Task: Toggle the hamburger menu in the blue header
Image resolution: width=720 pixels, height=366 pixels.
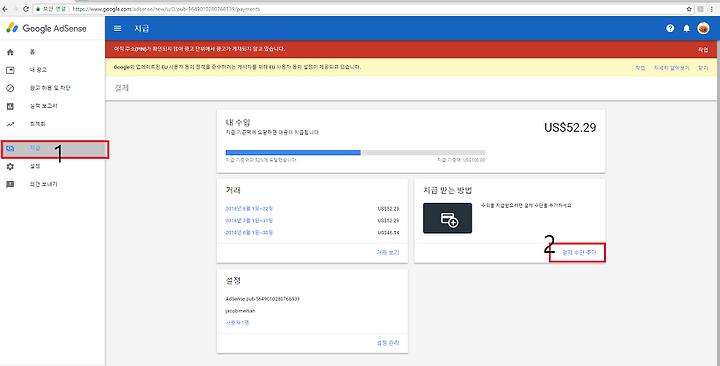Action: coord(118,28)
